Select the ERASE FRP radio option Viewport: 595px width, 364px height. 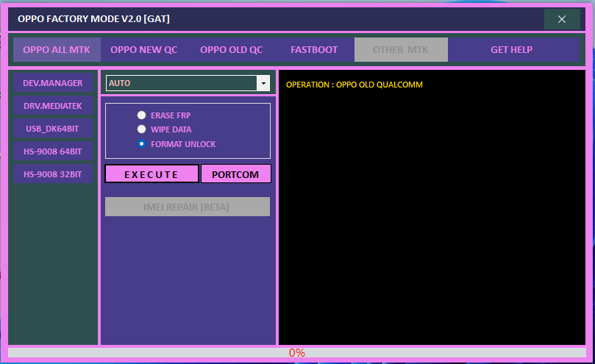(x=141, y=115)
